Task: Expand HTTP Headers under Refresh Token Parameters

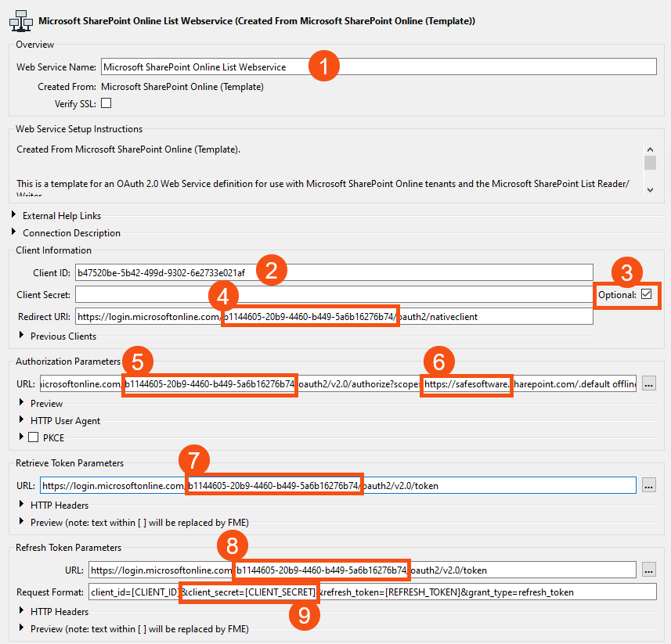Action: 22,611
